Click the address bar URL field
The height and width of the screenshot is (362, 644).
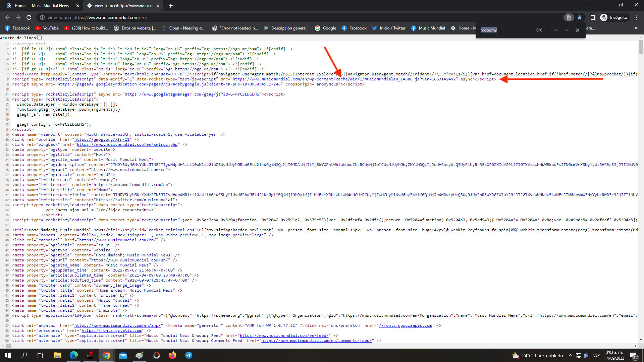click(x=302, y=17)
